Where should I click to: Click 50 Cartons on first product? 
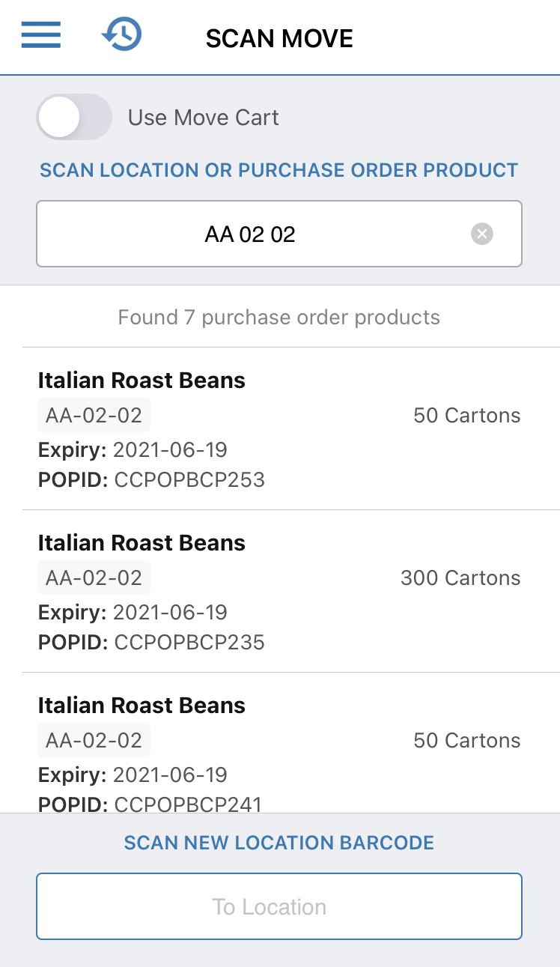(x=466, y=416)
